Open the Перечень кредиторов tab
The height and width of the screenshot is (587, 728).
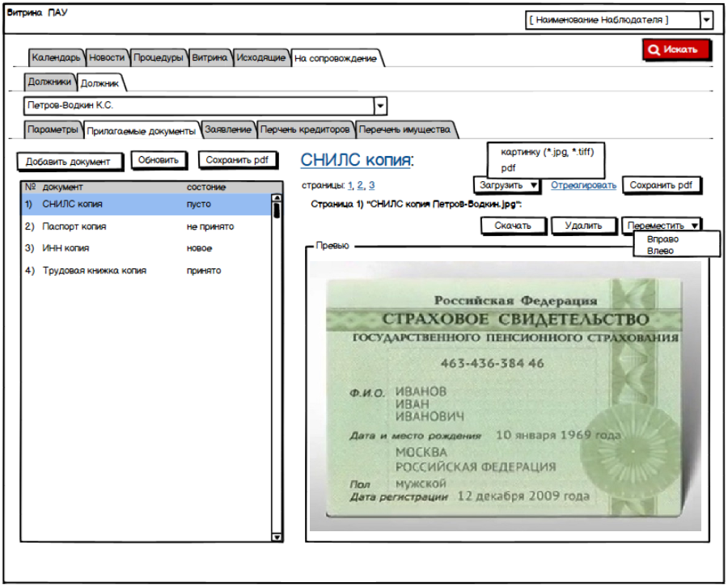tap(305, 129)
